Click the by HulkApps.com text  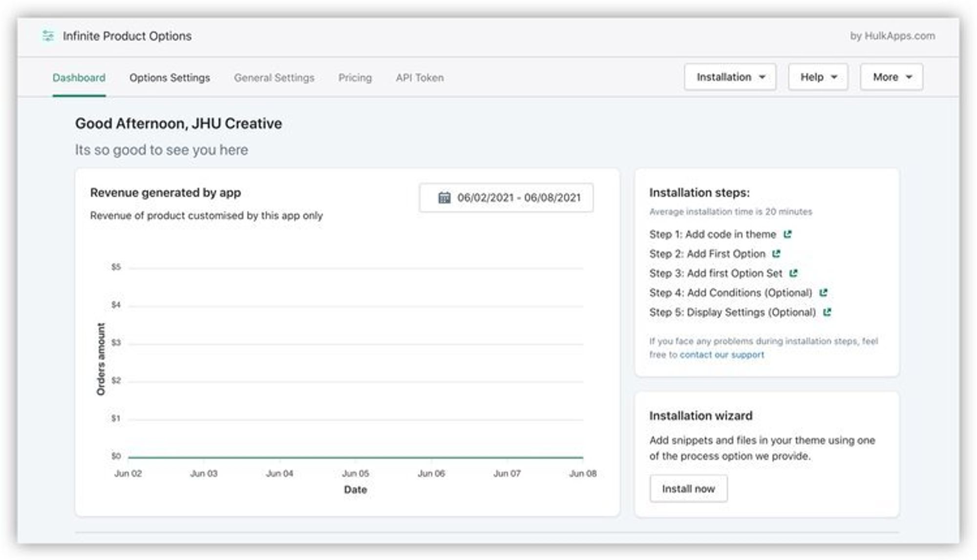point(892,36)
